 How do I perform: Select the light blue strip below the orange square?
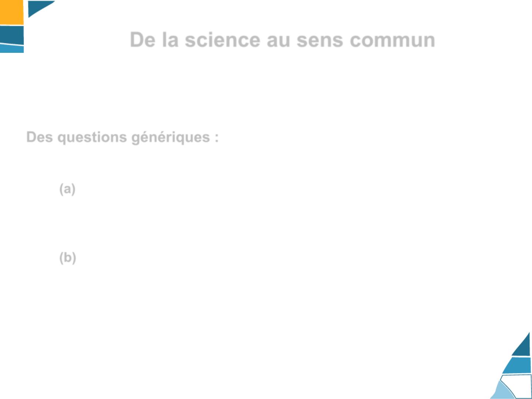point(12,49)
